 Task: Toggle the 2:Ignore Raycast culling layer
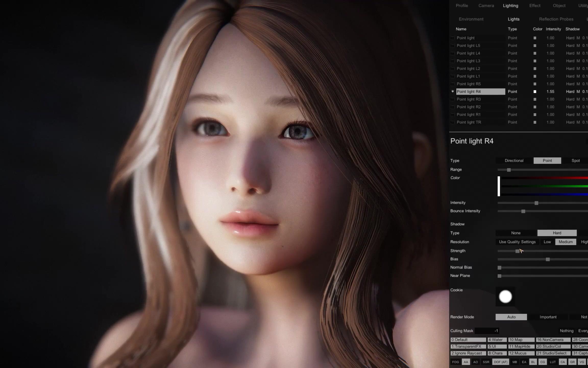pos(468,353)
